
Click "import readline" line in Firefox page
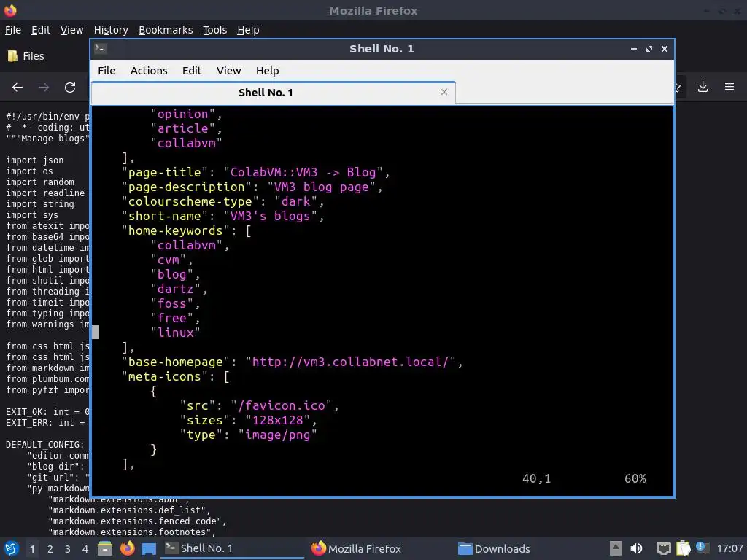click(x=45, y=192)
